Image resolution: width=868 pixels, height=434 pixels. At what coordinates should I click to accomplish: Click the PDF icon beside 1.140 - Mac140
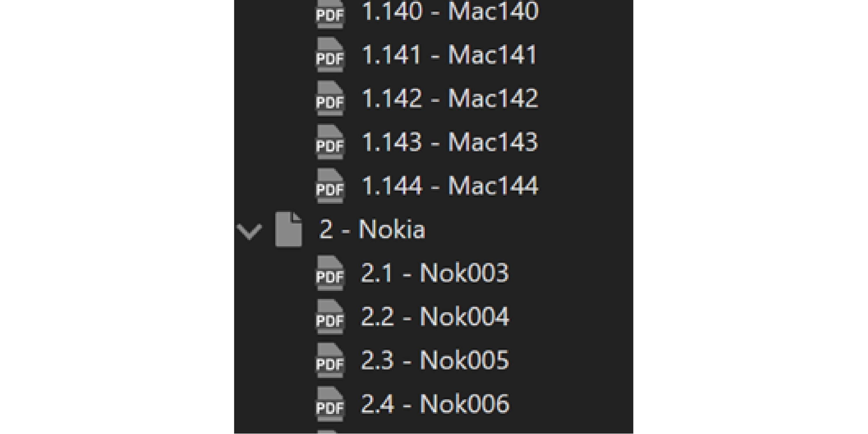(329, 14)
